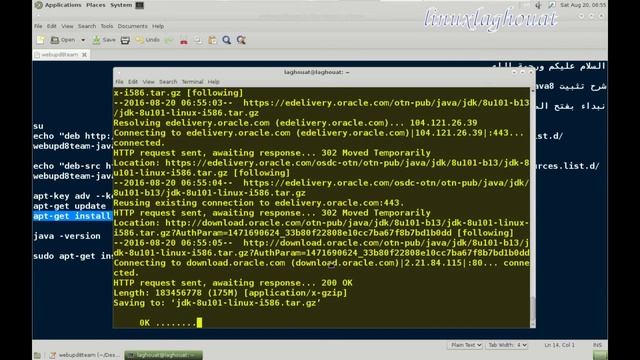
Task: Click the show desktop icon in bottom panel
Action: (37, 356)
